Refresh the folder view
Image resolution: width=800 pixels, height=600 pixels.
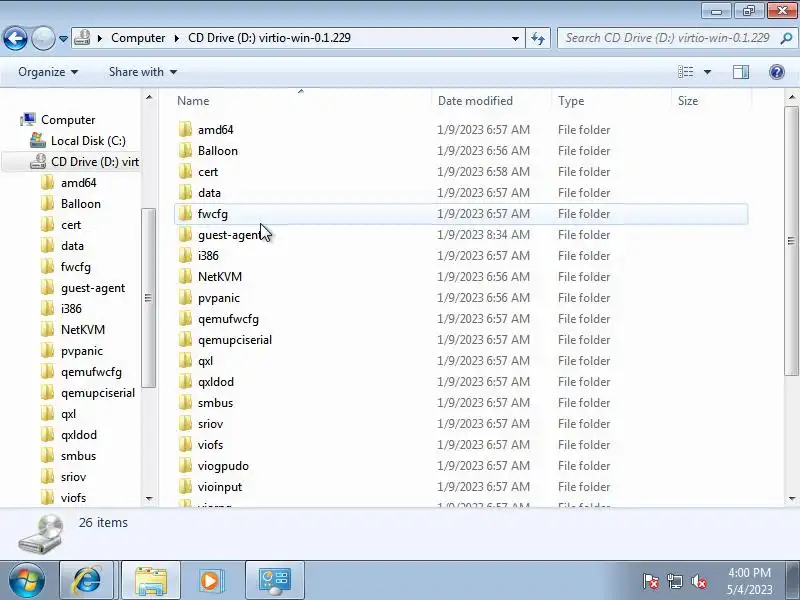tap(538, 38)
